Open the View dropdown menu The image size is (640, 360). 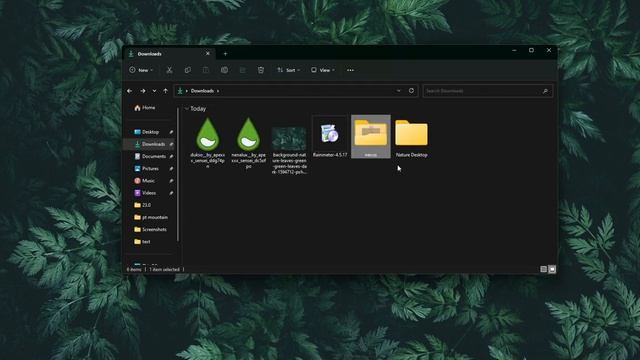[323, 70]
